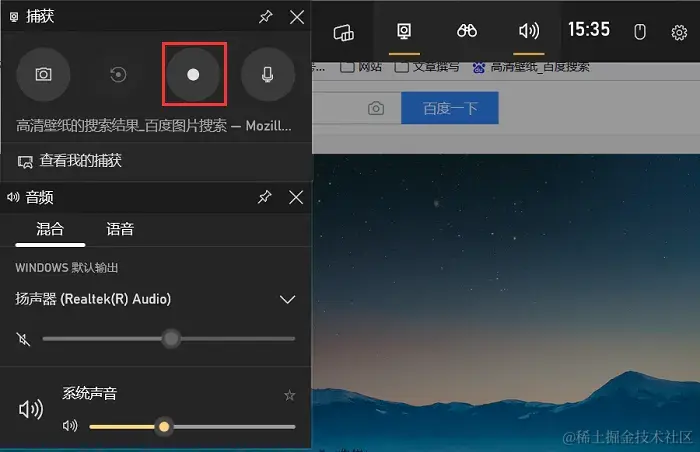Viewport: 700px width, 452px height.
Task: Close the Capture (捕获) panel
Action: pyautogui.click(x=297, y=17)
